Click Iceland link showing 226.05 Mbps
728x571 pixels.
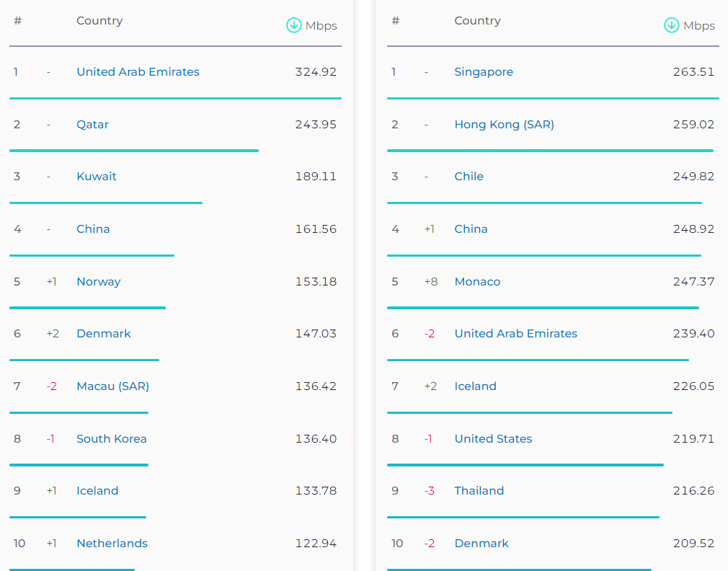[475, 386]
